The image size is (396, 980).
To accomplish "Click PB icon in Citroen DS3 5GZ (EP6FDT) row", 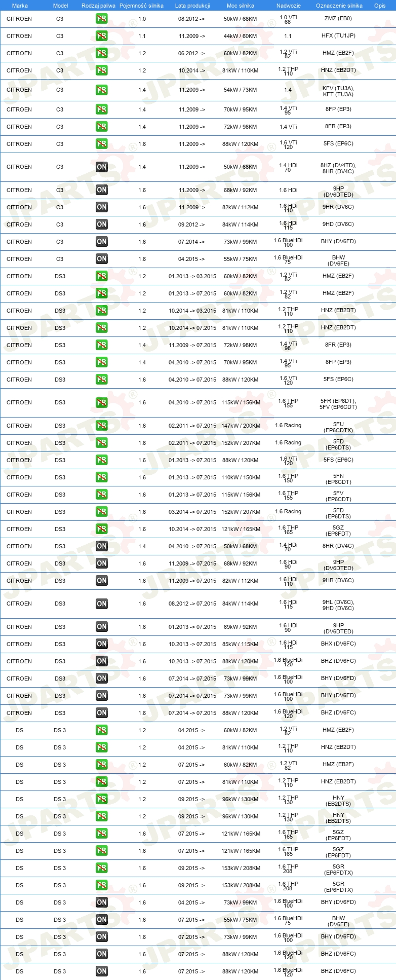I will click(102, 529).
